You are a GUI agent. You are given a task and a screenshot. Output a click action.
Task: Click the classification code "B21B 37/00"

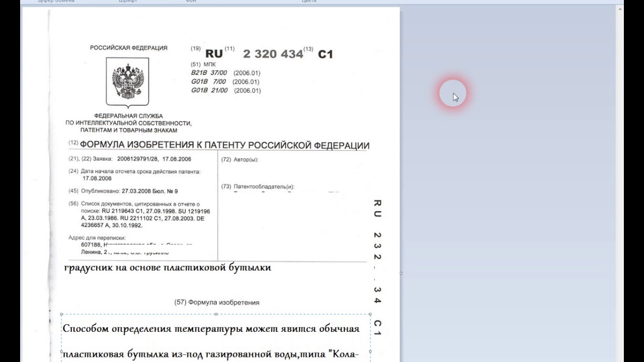pos(209,73)
